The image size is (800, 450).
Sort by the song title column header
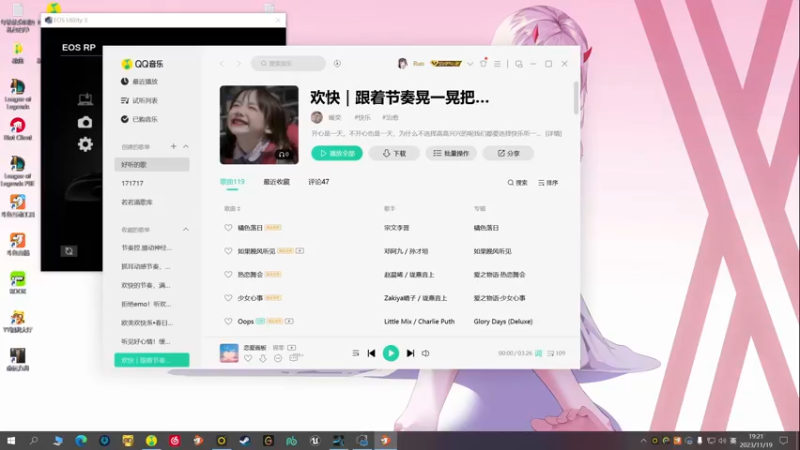(x=232, y=209)
